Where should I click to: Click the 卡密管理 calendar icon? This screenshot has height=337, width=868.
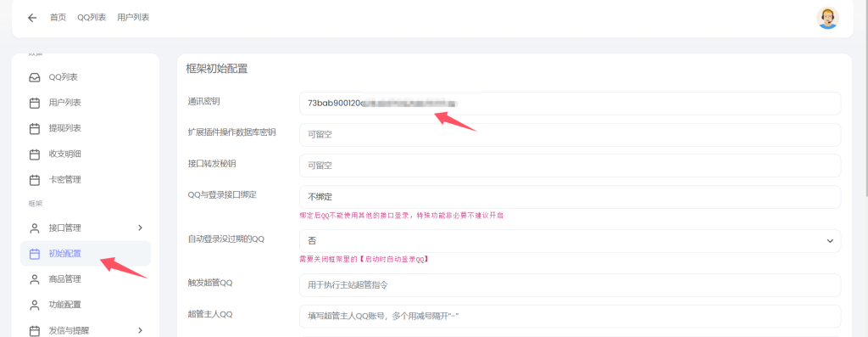(34, 180)
